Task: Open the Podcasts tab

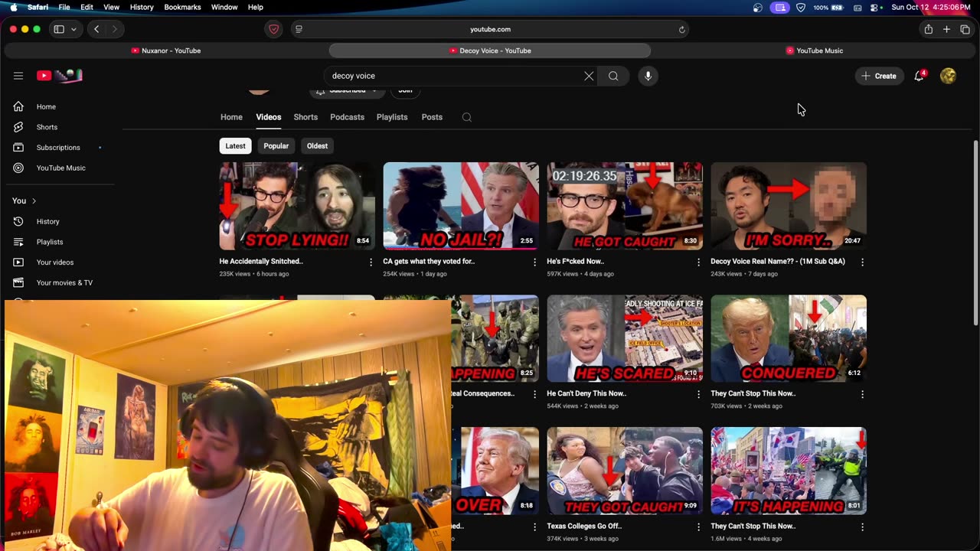Action: [x=347, y=117]
